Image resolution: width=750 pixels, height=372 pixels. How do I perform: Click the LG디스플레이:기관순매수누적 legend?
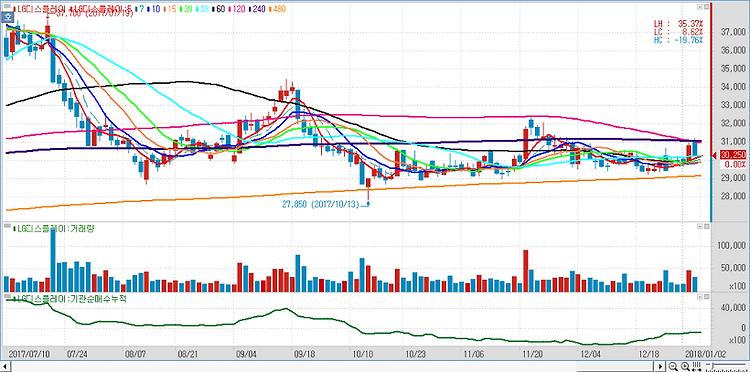(70, 298)
